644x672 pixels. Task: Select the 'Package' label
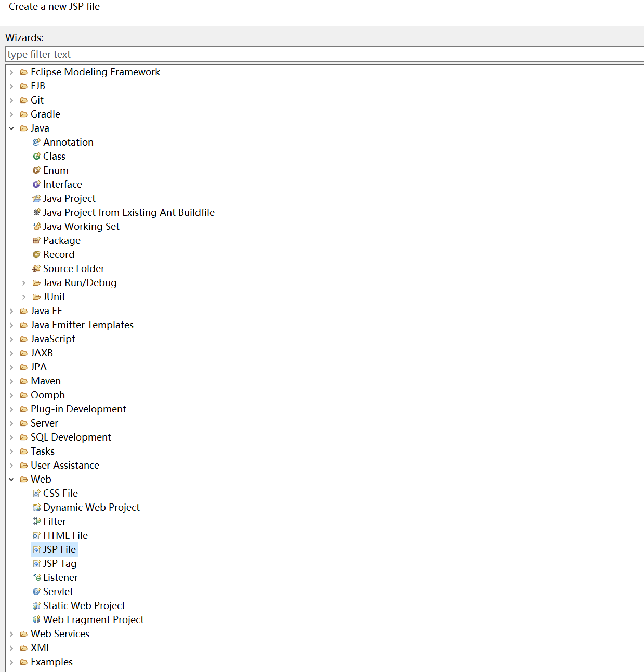[62, 240]
